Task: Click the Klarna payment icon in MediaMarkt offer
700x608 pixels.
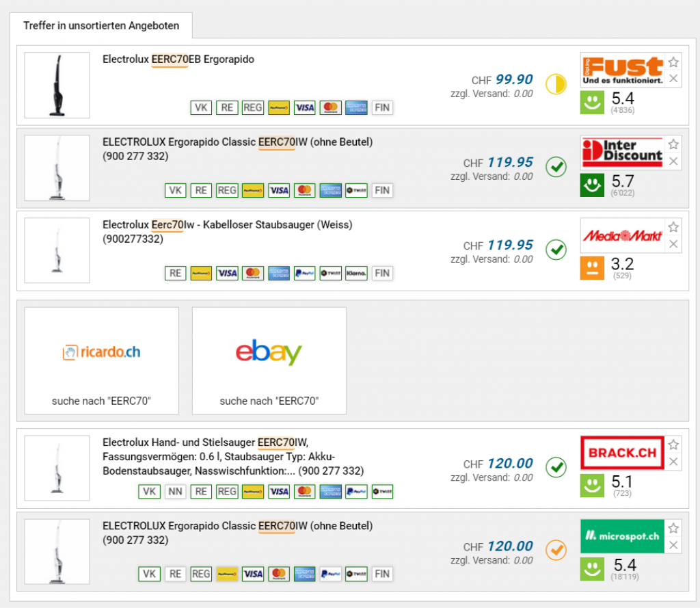Action: 356,273
